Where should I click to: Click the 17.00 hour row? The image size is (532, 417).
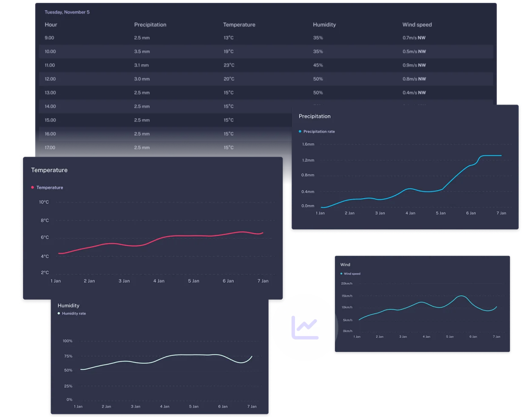click(x=165, y=148)
